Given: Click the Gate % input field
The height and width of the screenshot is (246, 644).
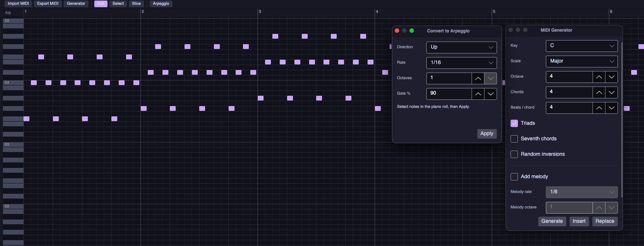Looking at the screenshot, I should 449,94.
